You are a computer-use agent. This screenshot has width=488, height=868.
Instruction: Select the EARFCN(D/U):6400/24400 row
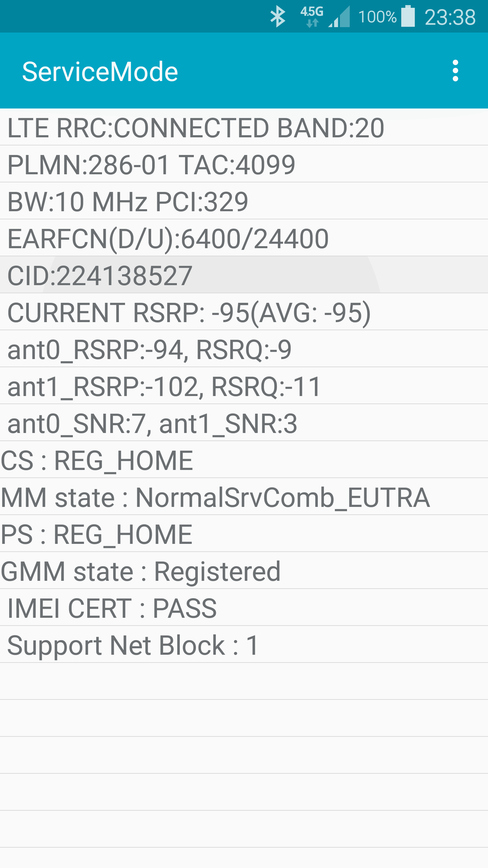click(244, 238)
